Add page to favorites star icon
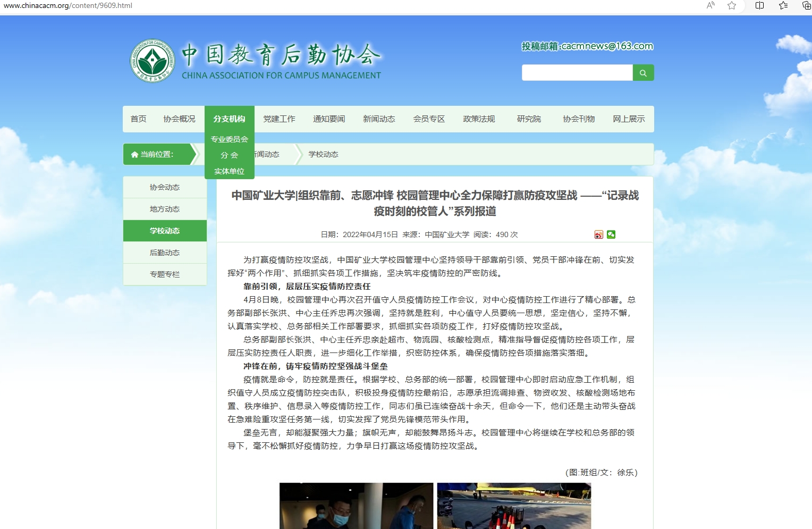The image size is (812, 529). pyautogui.click(x=732, y=5)
